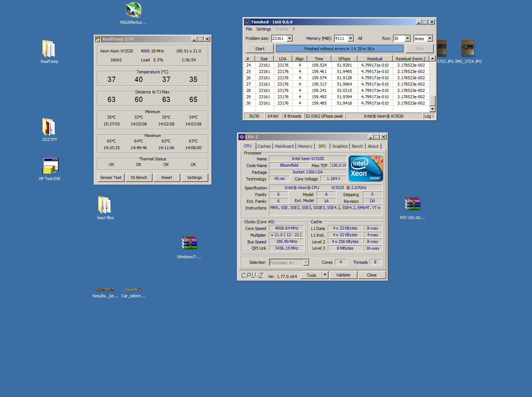The height and width of the screenshot is (397, 532).
Task: Click the All memory link in LinX
Action: [x=360, y=38]
